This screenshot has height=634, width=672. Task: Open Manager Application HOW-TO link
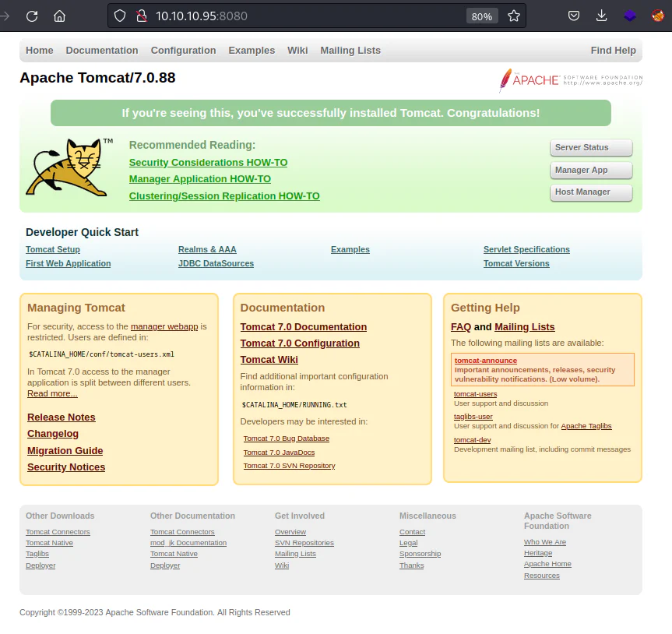point(199,179)
